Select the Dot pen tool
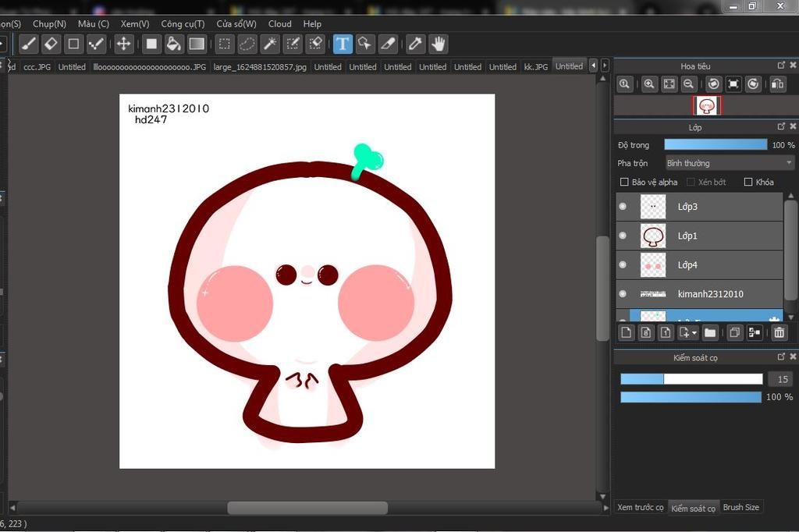799x532 pixels. point(96,44)
